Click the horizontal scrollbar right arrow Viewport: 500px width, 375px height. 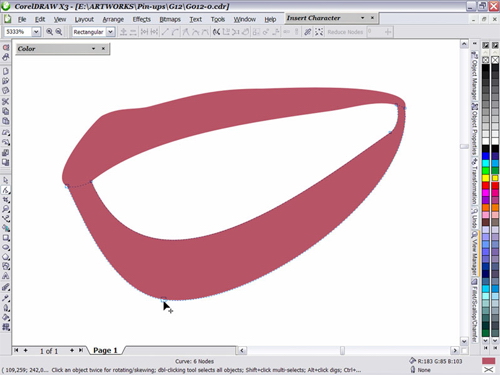455,350
